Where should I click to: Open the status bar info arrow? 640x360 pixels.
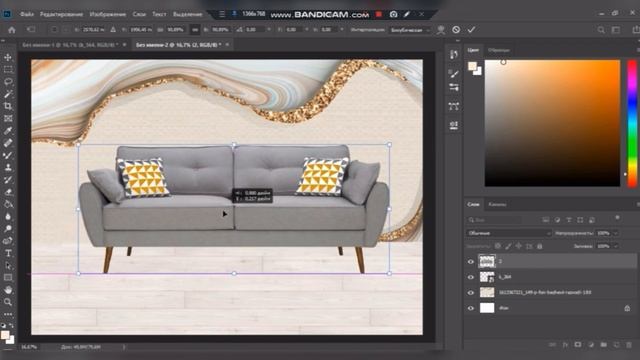tap(124, 347)
